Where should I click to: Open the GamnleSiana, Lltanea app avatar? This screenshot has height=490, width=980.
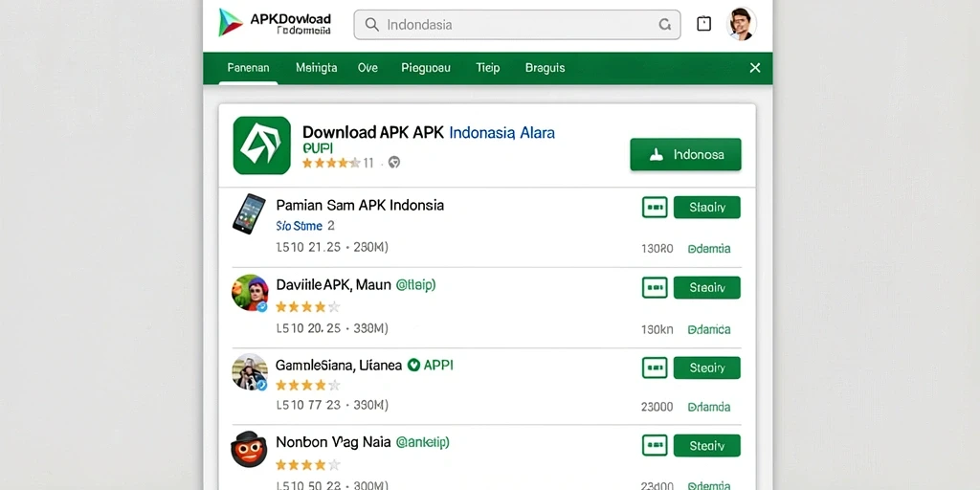pos(250,372)
